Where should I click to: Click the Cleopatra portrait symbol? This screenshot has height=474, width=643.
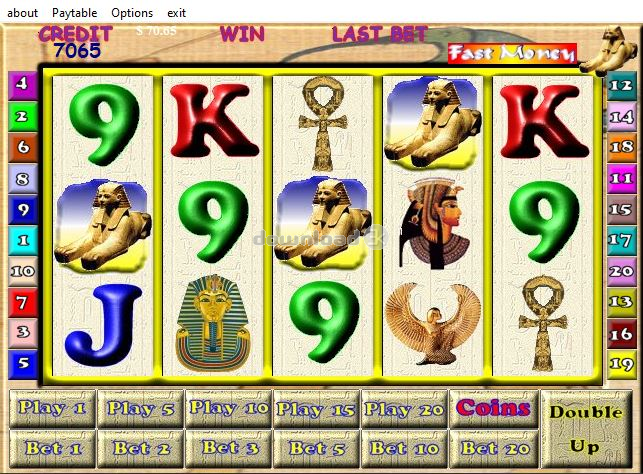click(x=434, y=224)
